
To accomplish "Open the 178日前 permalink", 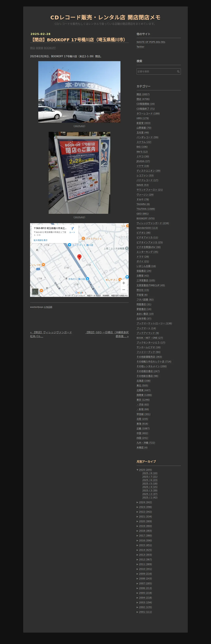I will point(48,307).
